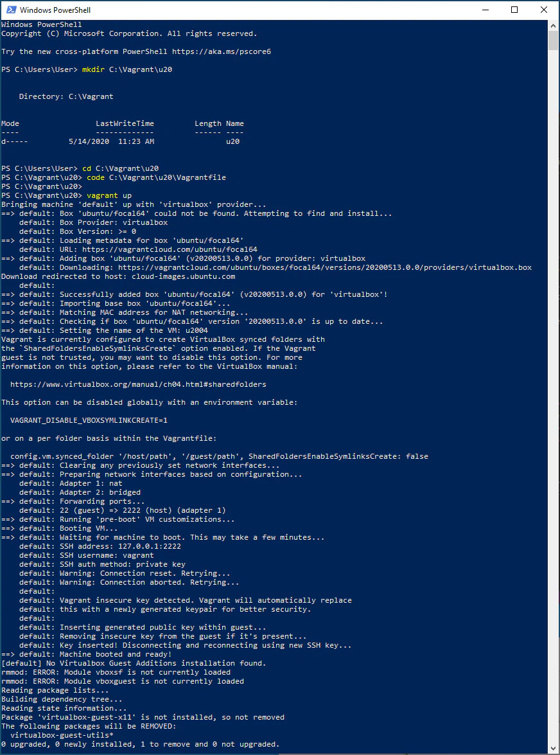Click the vertical scrollbar thumb
This screenshot has height=755, width=560.
click(x=553, y=40)
